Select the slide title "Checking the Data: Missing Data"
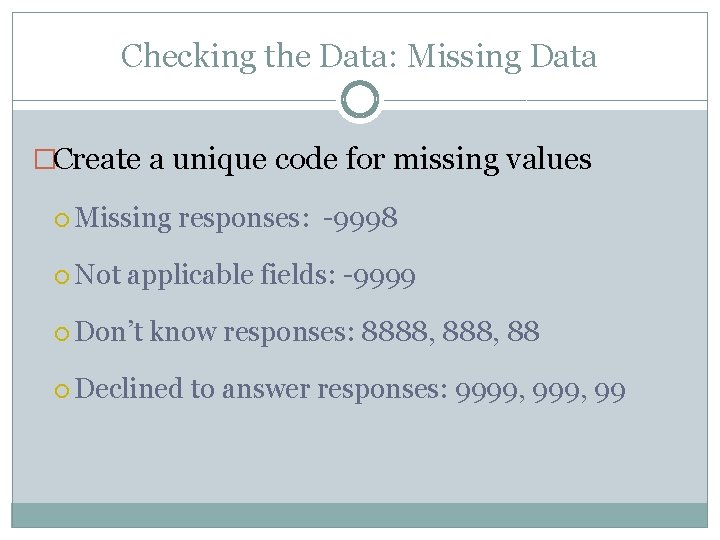 359,56
